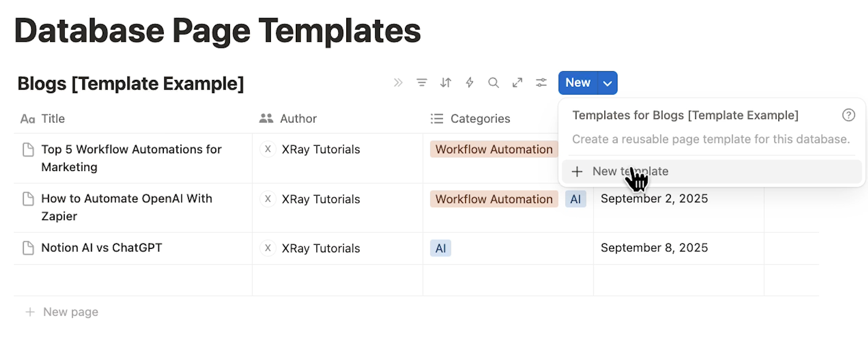Select the New template option

(712, 171)
